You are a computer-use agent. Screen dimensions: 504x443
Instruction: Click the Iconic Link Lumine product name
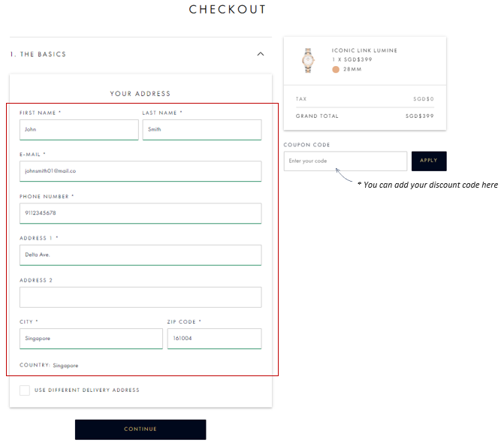coord(364,50)
